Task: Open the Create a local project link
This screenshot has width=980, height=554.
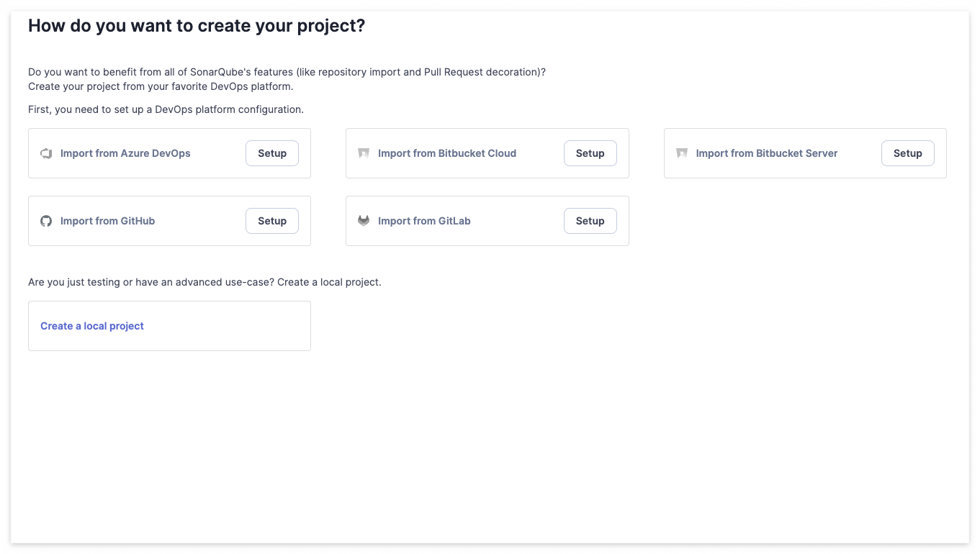Action: (92, 326)
